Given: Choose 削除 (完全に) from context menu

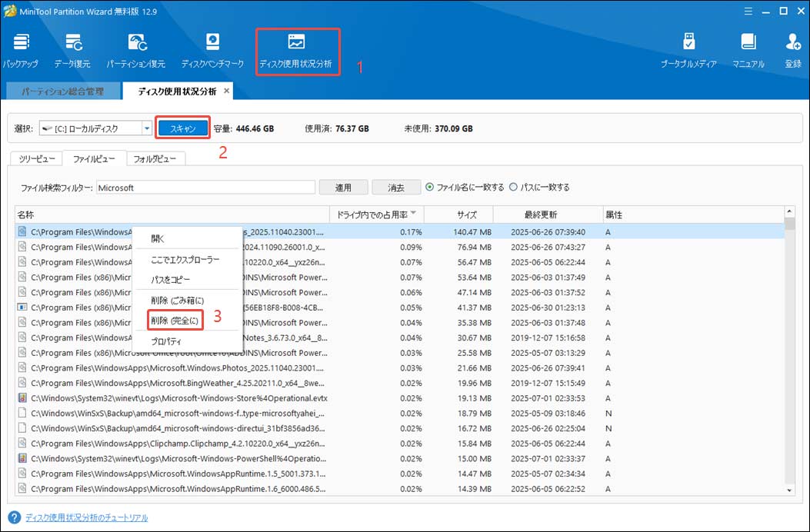Looking at the screenshot, I should click(x=175, y=321).
